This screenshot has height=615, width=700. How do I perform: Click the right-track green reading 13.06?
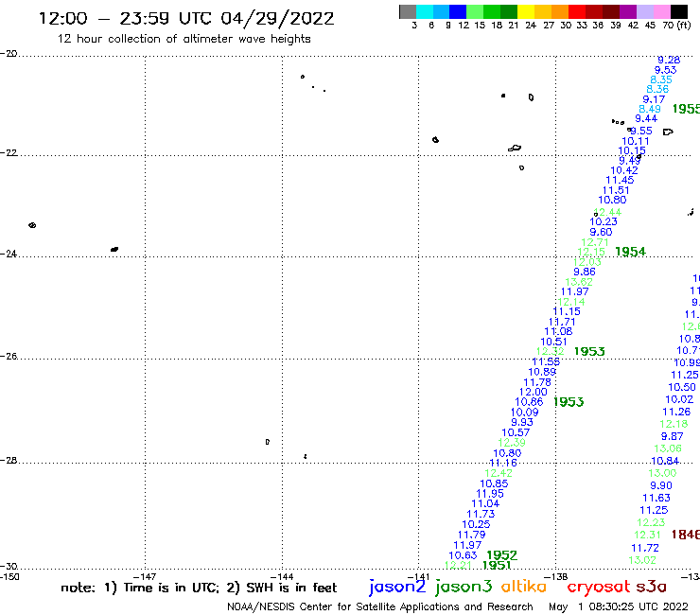click(668, 448)
